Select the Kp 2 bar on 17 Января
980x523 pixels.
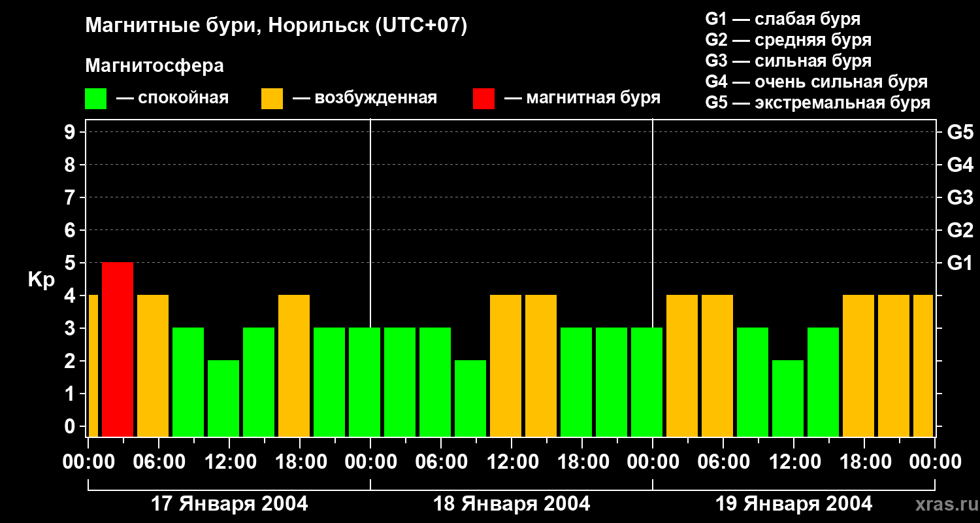pyautogui.click(x=223, y=398)
